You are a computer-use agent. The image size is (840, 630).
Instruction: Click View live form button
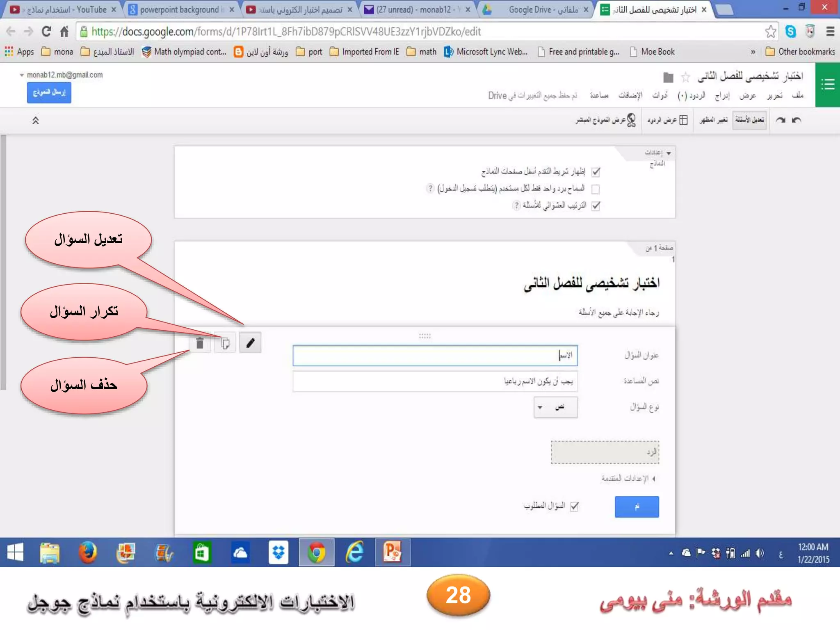point(606,120)
